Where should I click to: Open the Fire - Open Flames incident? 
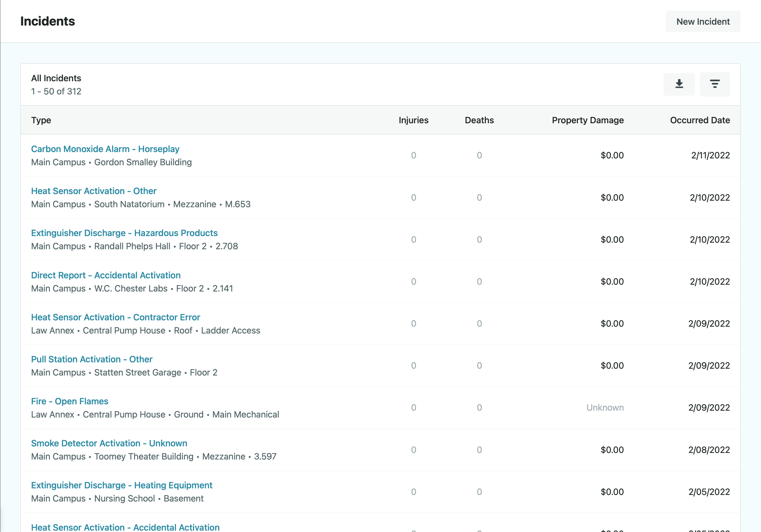coord(70,401)
